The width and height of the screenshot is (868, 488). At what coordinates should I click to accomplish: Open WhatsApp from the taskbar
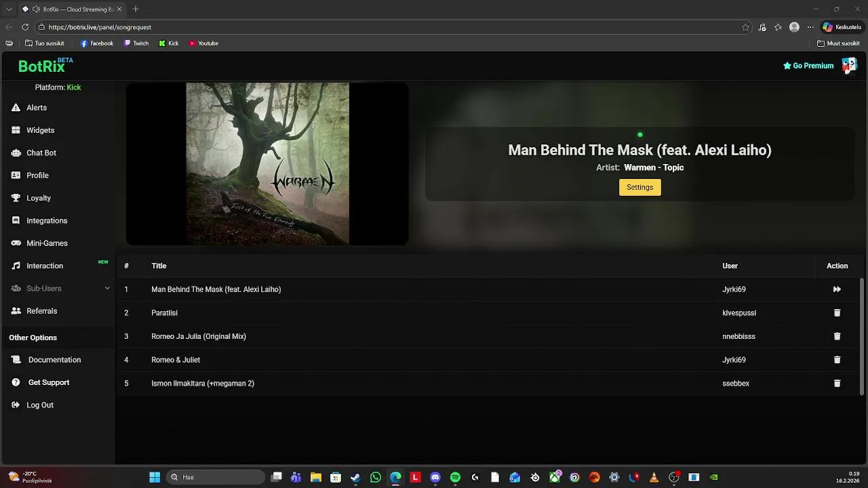pos(376,477)
